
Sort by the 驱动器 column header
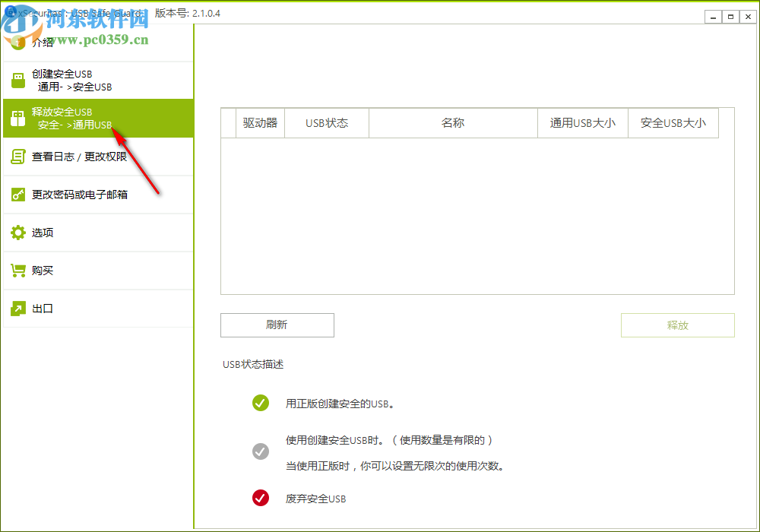pos(261,122)
